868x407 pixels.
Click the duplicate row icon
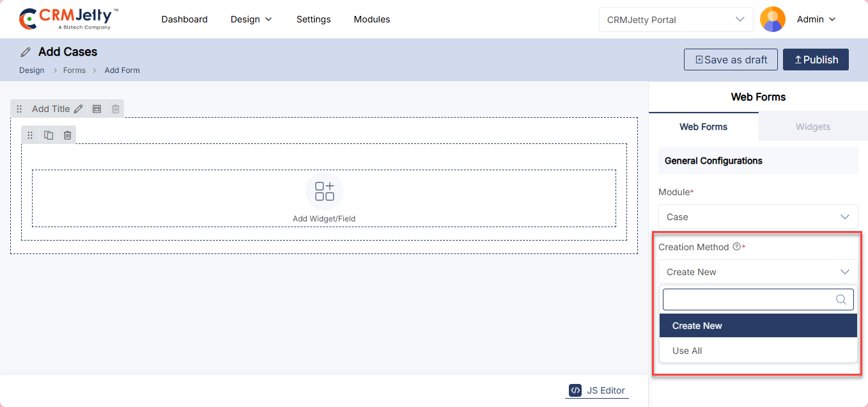[x=49, y=135]
